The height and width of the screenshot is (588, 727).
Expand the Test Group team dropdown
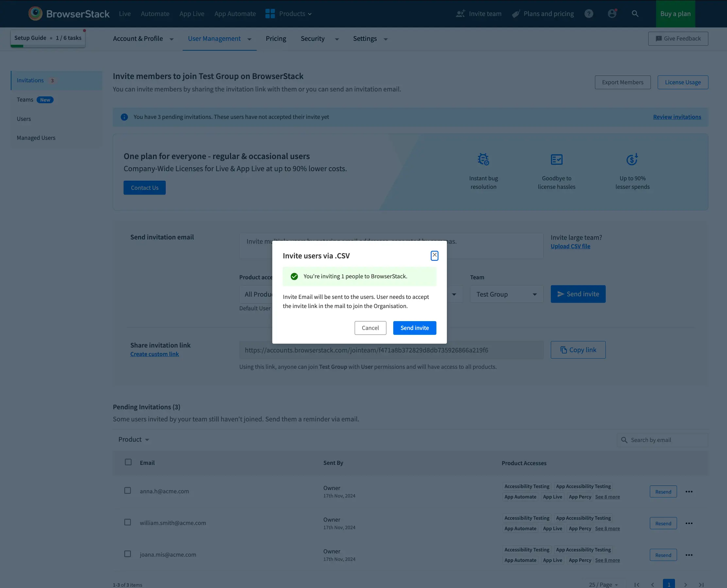[506, 294]
